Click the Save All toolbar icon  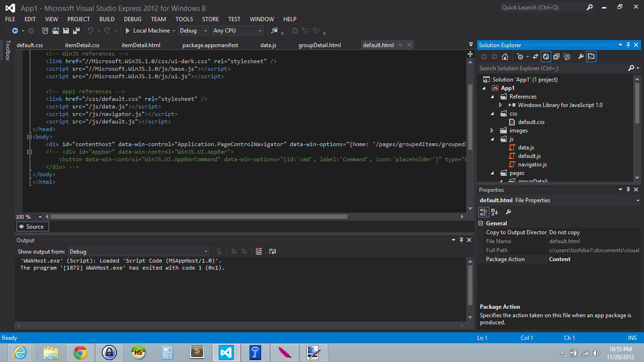point(76,31)
